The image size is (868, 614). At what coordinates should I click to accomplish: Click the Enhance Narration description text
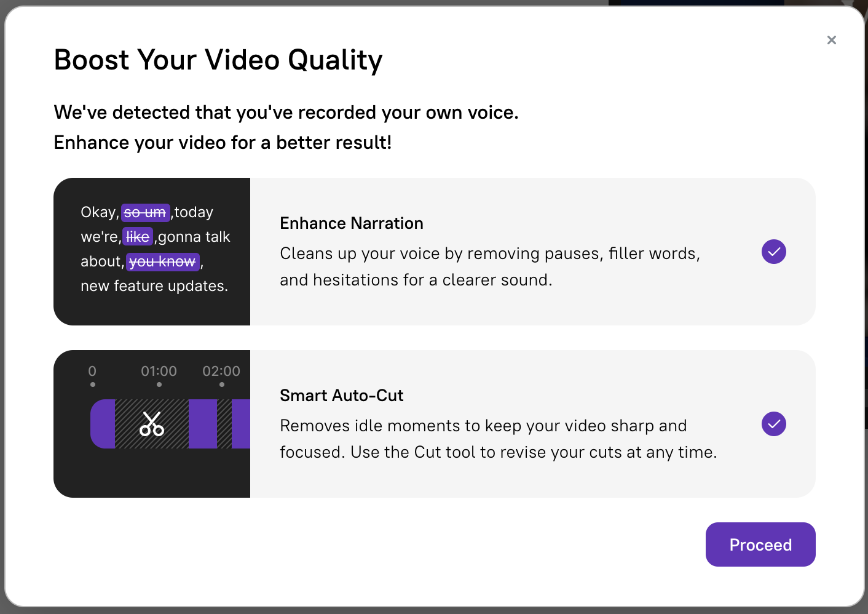[489, 266]
